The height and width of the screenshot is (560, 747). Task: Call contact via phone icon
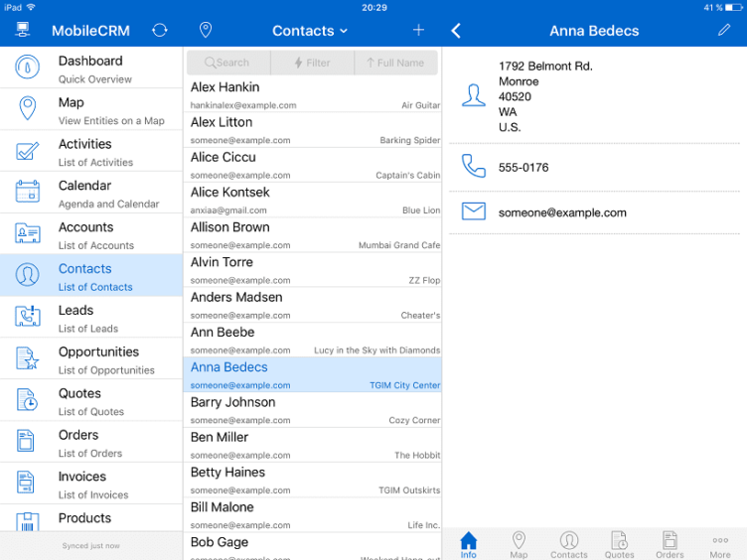(474, 167)
